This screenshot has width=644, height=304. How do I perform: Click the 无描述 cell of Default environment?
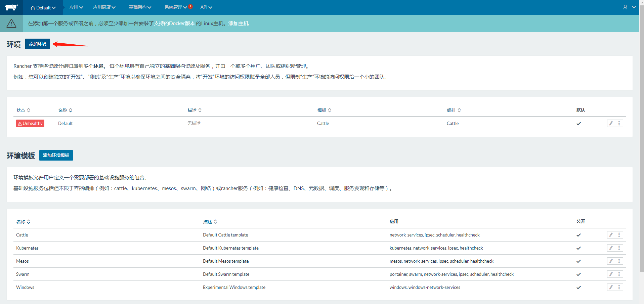pyautogui.click(x=194, y=123)
